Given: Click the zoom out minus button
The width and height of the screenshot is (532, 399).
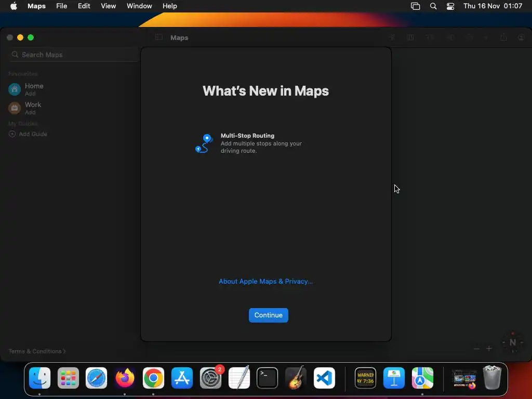Looking at the screenshot, I should click(476, 349).
